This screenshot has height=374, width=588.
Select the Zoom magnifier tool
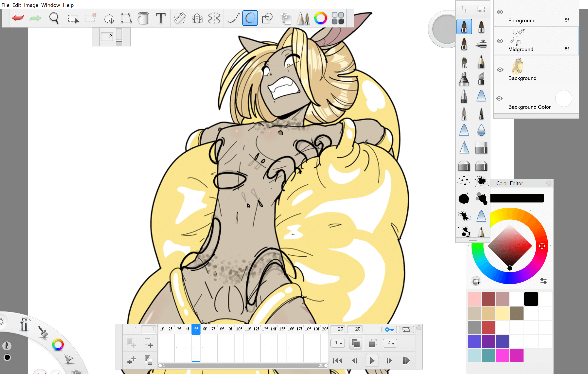54,18
